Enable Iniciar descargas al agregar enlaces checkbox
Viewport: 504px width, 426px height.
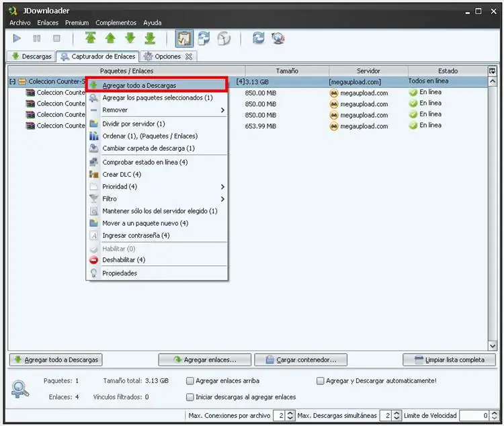click(x=190, y=397)
